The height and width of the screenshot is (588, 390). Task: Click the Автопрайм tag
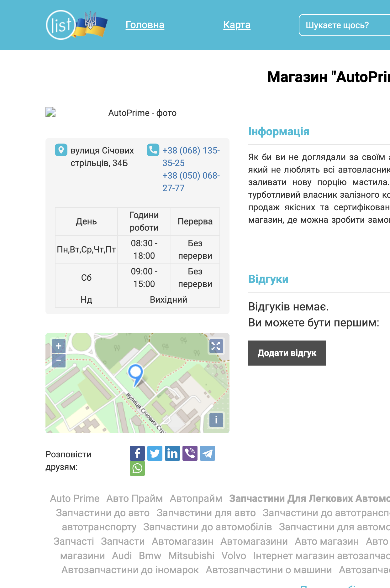(196, 498)
